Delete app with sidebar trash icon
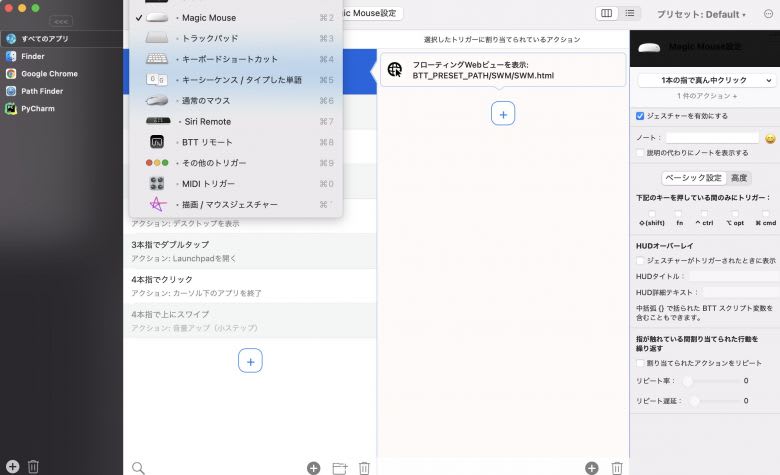This screenshot has width=780, height=475. (x=33, y=467)
